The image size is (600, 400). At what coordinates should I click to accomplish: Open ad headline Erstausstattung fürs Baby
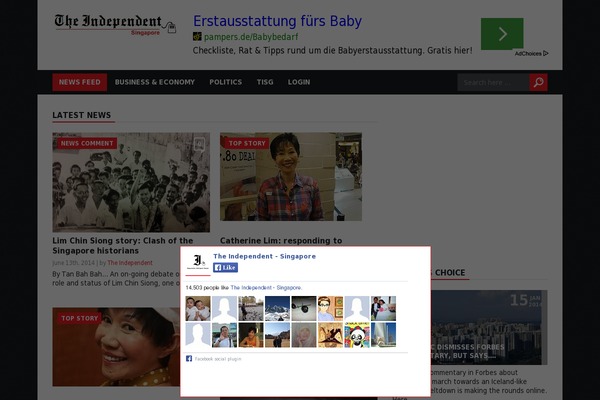coord(277,21)
